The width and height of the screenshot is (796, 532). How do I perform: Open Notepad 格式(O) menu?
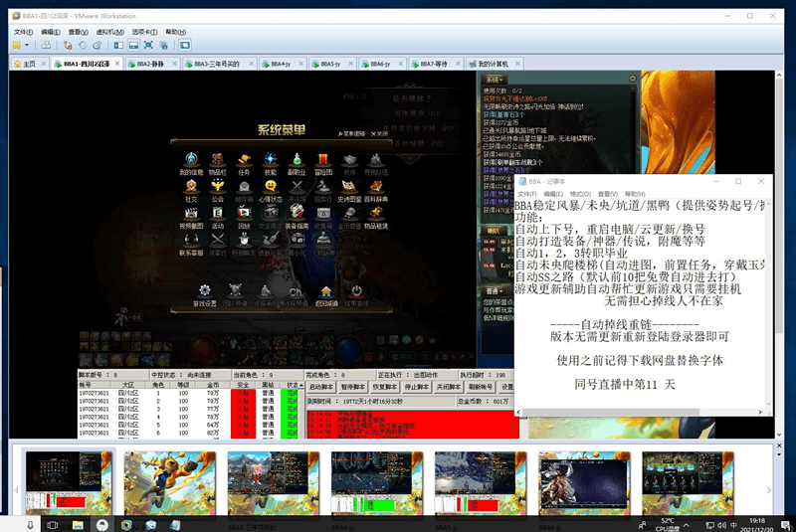580,194
